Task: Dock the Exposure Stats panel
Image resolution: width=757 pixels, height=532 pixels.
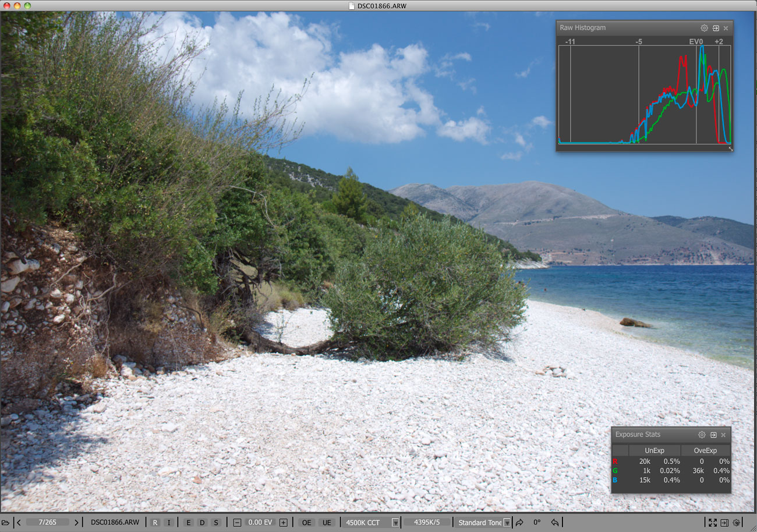Action: tap(713, 435)
